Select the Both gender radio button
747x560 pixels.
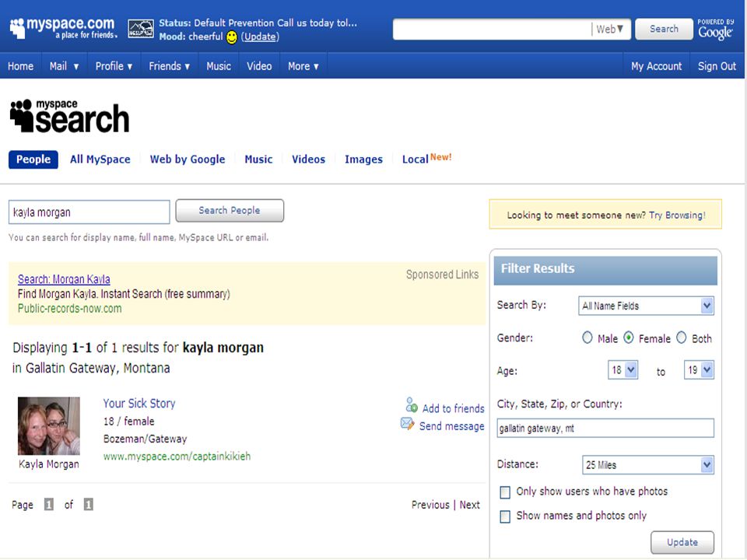[x=682, y=338]
